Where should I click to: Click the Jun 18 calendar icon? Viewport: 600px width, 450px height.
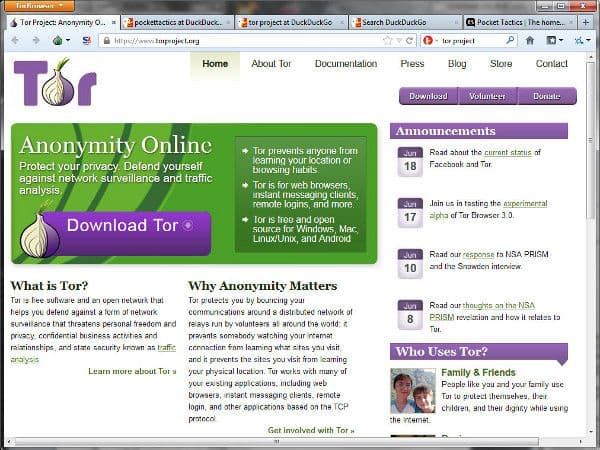[x=410, y=161]
